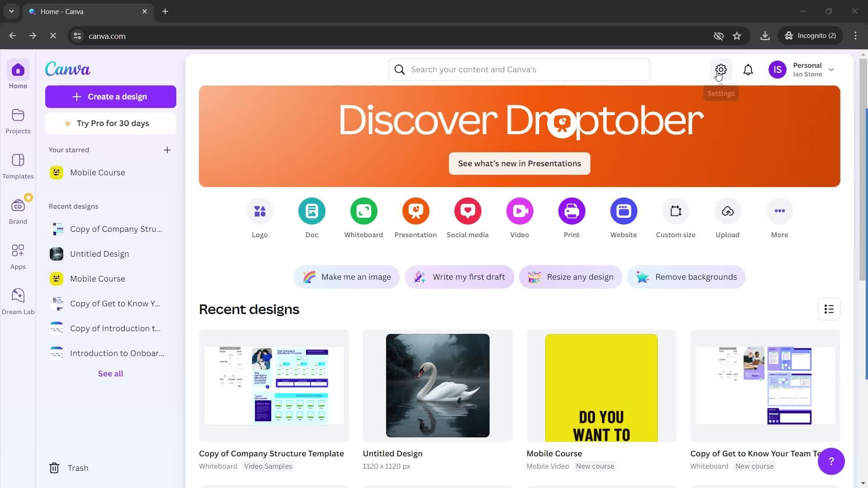Click Try Pro for 30 days button

(111, 123)
